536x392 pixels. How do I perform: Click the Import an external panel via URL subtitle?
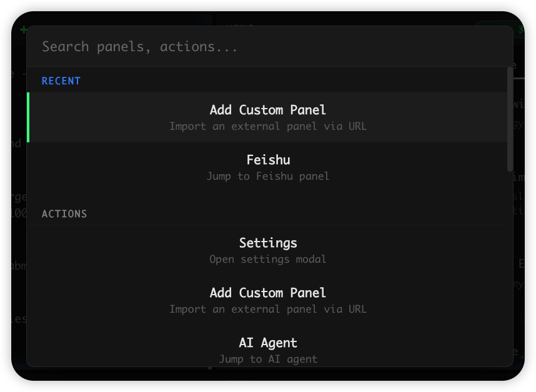(x=268, y=126)
